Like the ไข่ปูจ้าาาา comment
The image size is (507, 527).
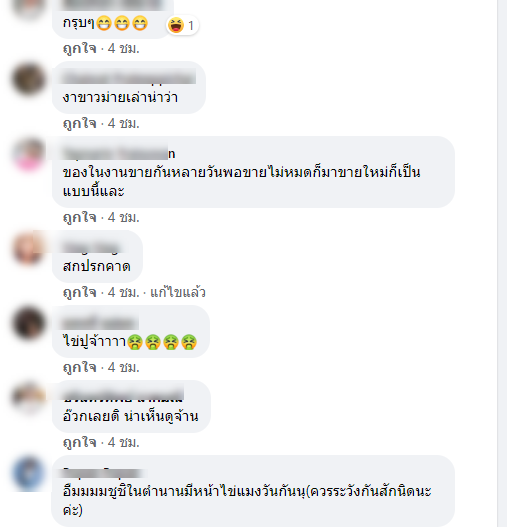(x=80, y=367)
